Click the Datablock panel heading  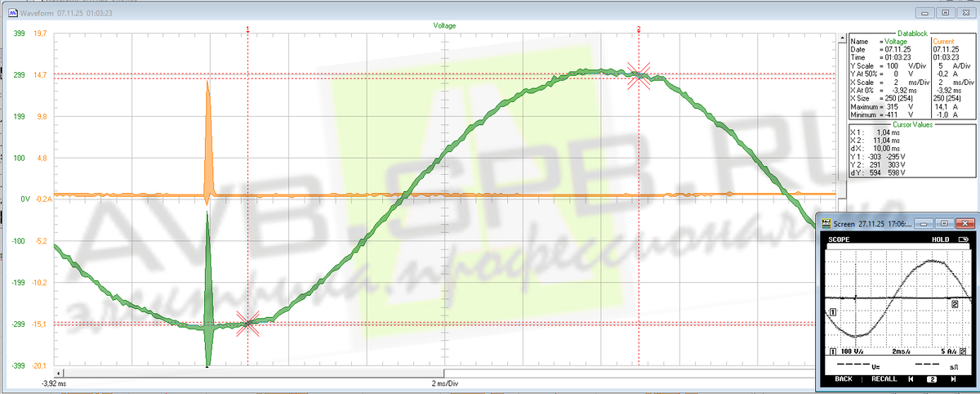pyautogui.click(x=912, y=34)
